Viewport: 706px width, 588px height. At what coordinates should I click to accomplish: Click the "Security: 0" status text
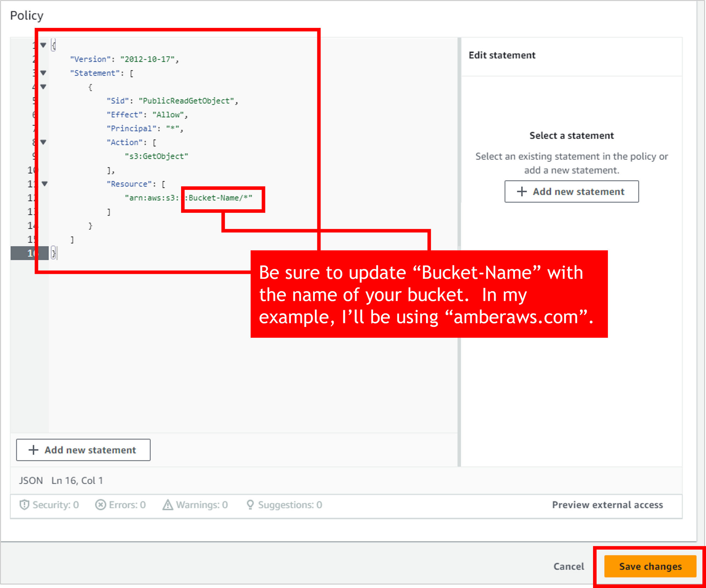point(56,505)
